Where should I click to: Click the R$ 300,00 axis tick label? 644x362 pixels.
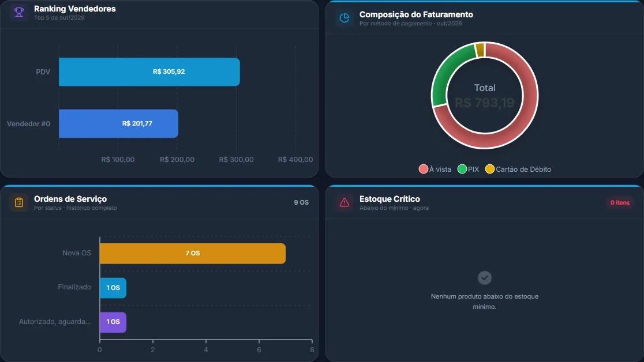click(236, 159)
